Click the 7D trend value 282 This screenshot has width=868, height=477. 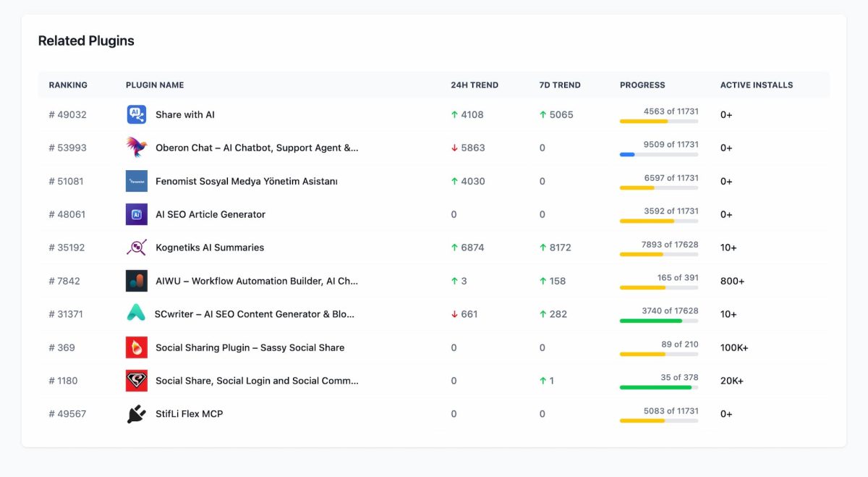(558, 314)
